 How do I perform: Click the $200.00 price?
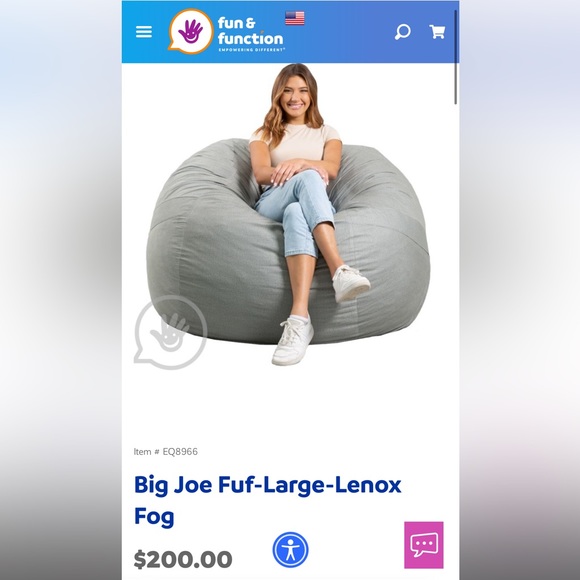tap(183, 559)
